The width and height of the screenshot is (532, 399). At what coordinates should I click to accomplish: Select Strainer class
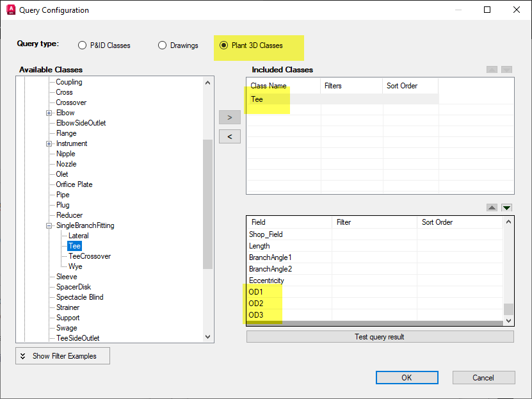(68, 307)
